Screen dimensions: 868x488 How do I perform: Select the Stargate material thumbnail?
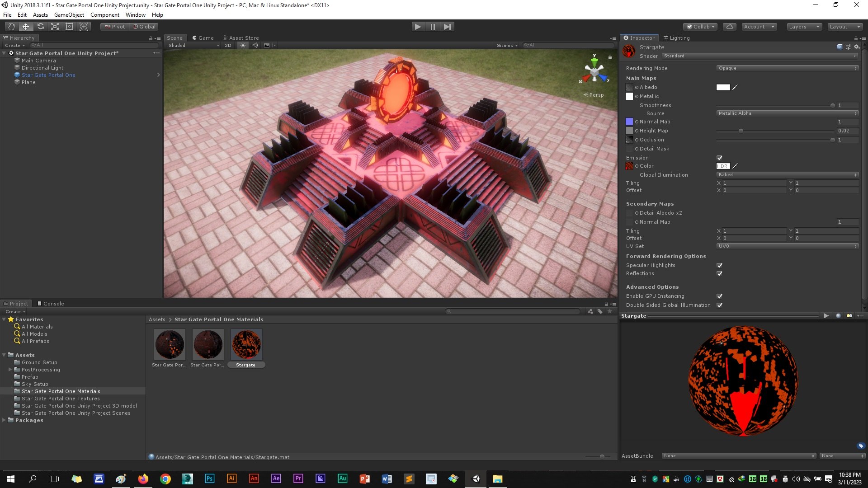246,344
